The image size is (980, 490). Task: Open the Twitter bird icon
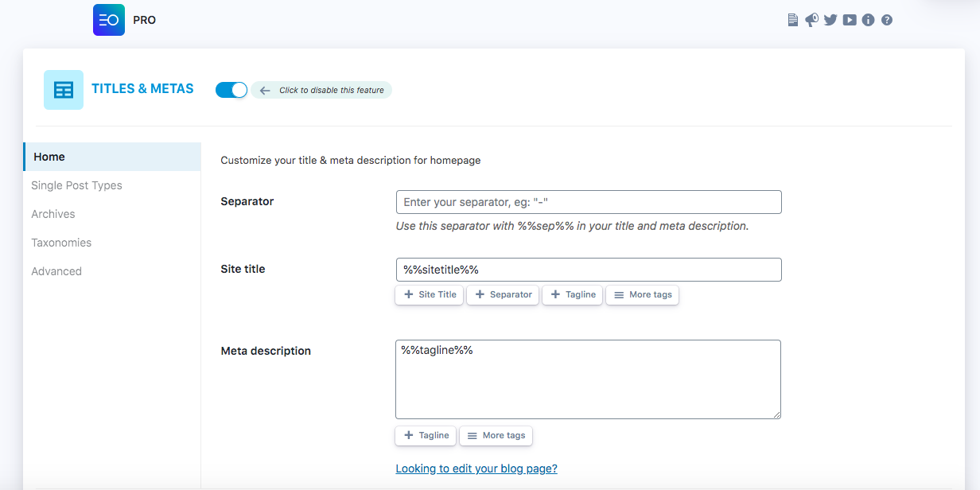[x=830, y=20]
